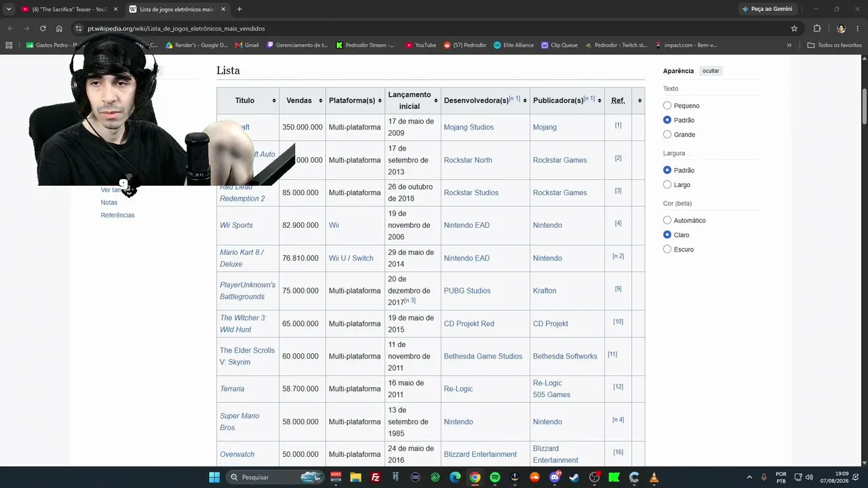The width and height of the screenshot is (868, 488).
Task: Open reference [10] for The Witcher 3
Action: click(618, 321)
